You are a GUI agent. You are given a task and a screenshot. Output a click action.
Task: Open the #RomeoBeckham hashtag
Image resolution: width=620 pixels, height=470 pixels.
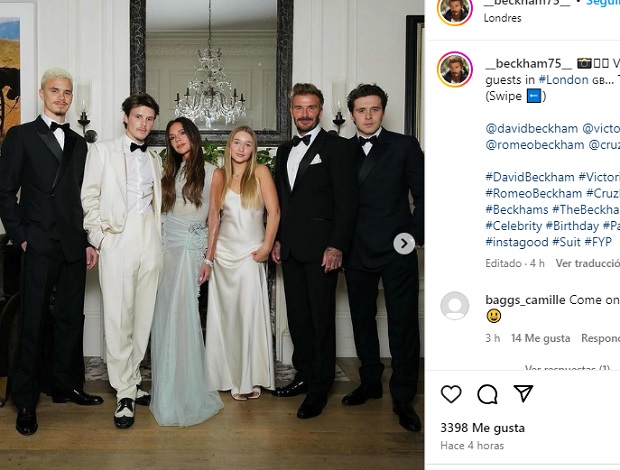coord(533,193)
